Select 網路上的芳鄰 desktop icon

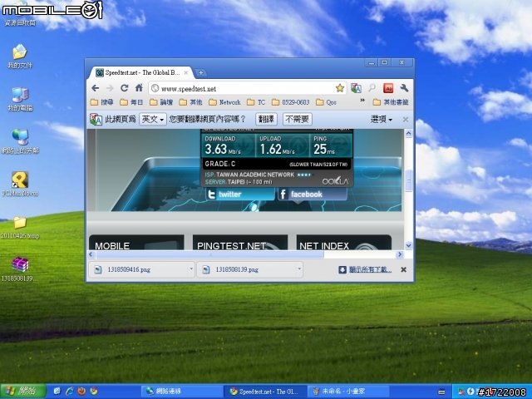coord(20,141)
